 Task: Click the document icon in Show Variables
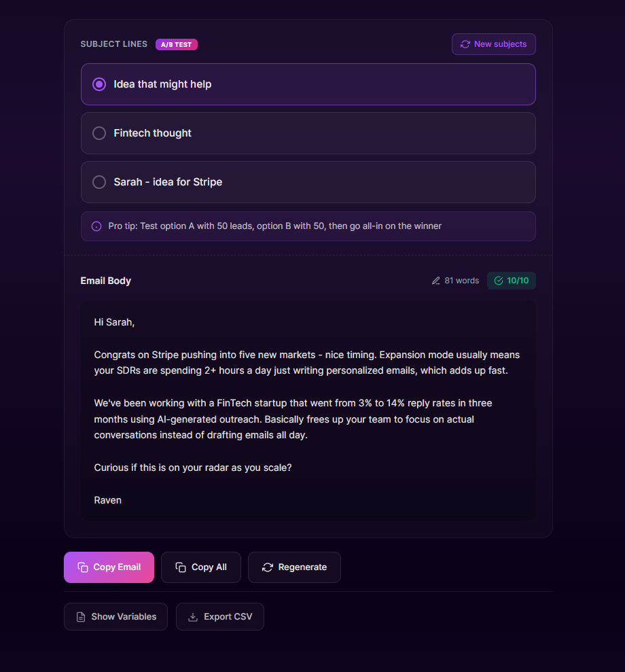click(79, 616)
